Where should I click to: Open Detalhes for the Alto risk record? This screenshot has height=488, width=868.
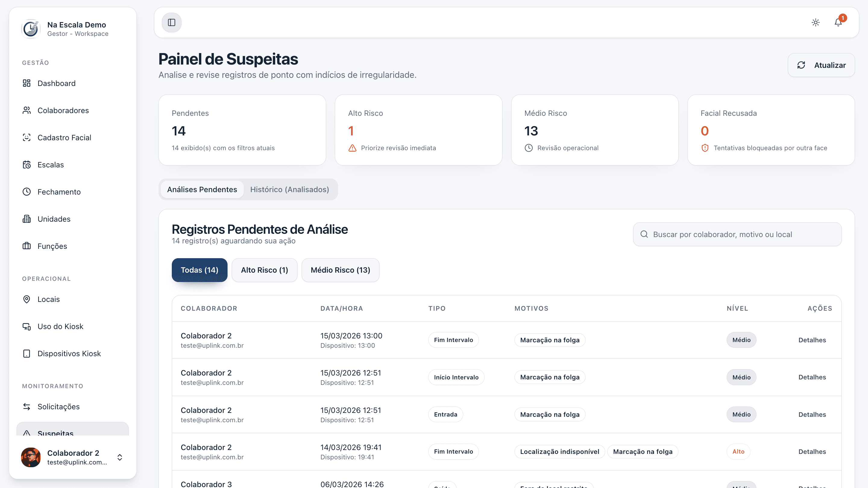(812, 452)
